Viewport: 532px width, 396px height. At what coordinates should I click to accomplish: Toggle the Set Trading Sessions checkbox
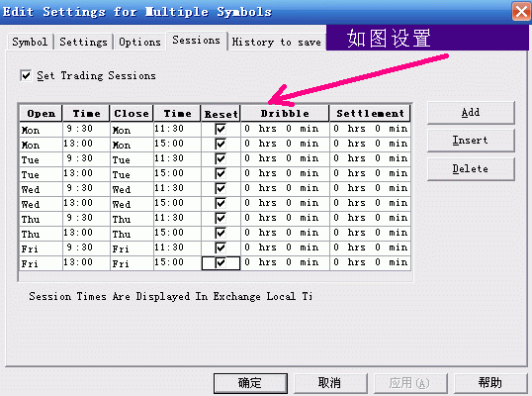(x=26, y=75)
